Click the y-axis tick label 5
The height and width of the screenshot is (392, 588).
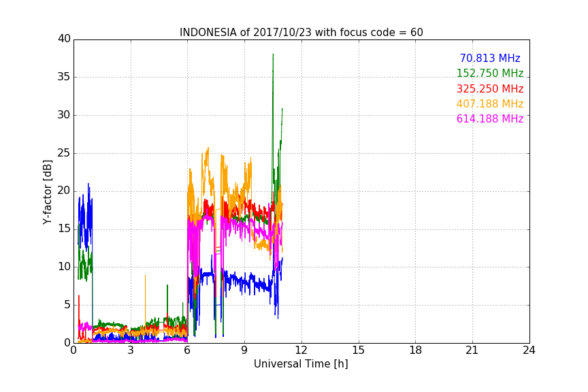67,305
